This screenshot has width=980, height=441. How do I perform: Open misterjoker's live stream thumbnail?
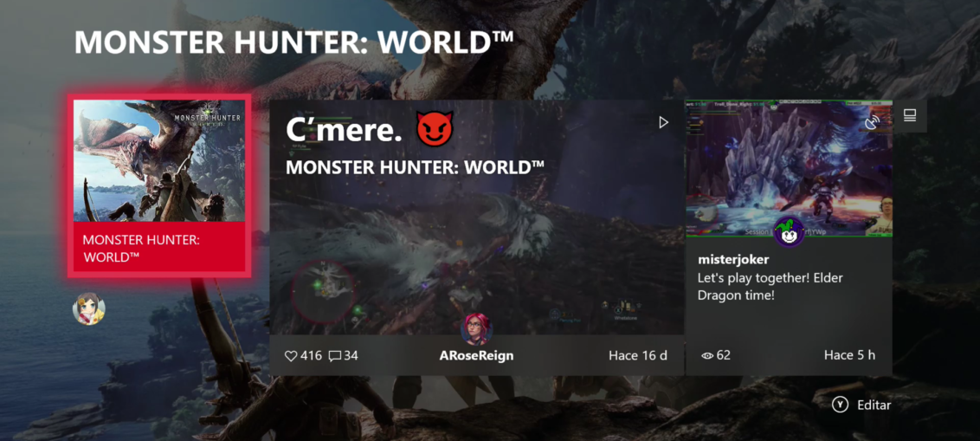789,168
